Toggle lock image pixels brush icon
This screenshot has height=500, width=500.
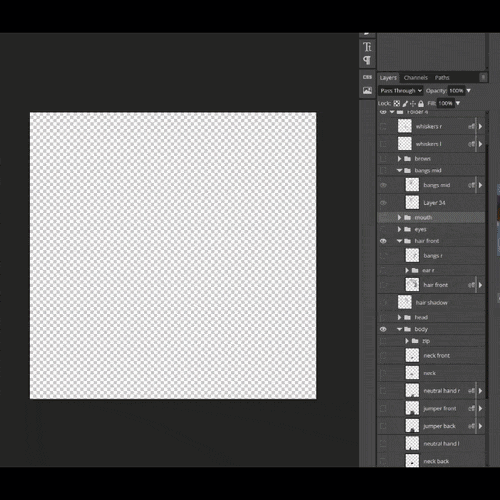405,104
